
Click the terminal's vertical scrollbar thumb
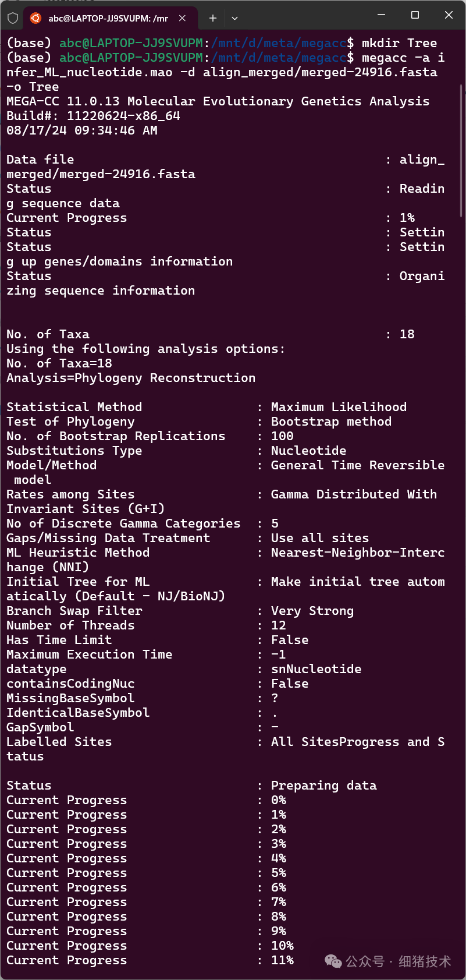point(461,151)
